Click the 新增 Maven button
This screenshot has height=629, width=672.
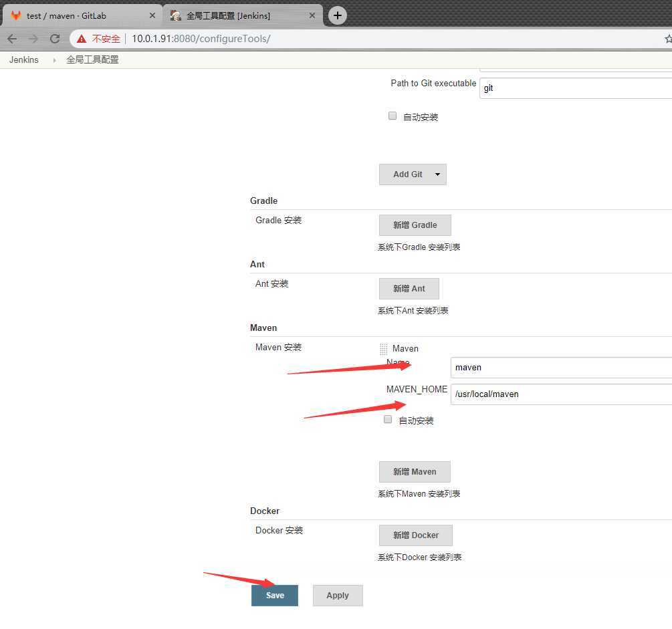415,472
